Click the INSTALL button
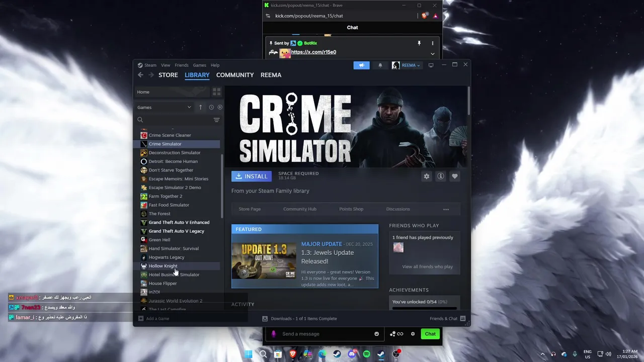644x362 pixels. 252,176
